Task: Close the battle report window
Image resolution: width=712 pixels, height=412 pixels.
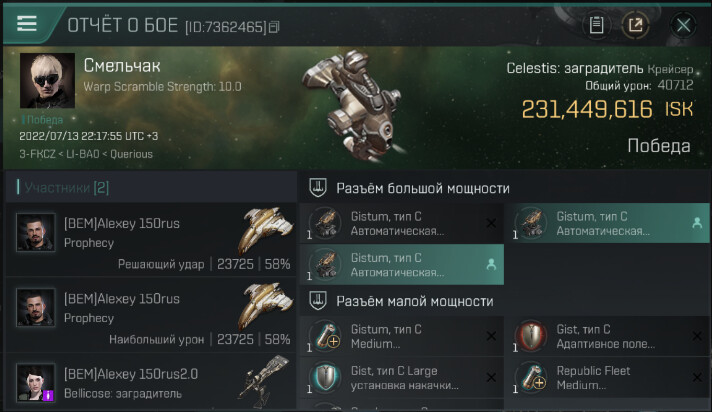Action: (683, 25)
